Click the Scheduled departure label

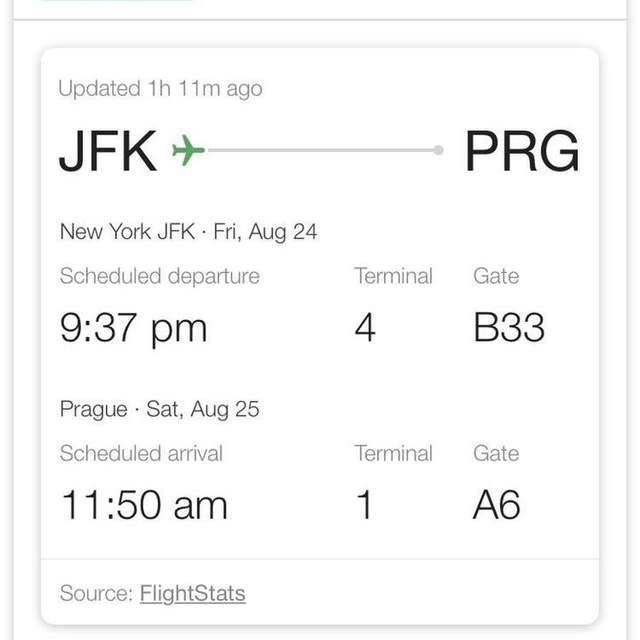tap(160, 276)
